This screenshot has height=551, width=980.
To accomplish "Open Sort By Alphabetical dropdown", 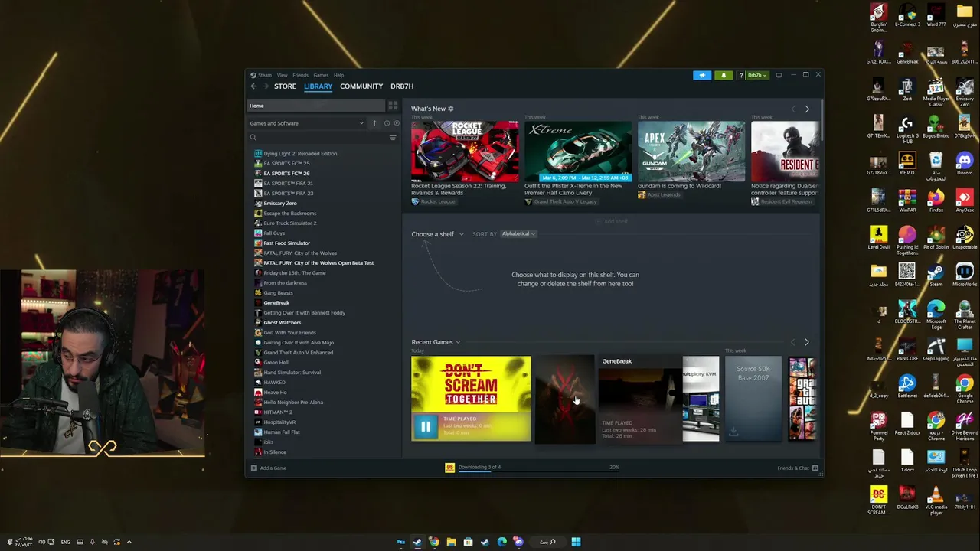I will tap(518, 233).
